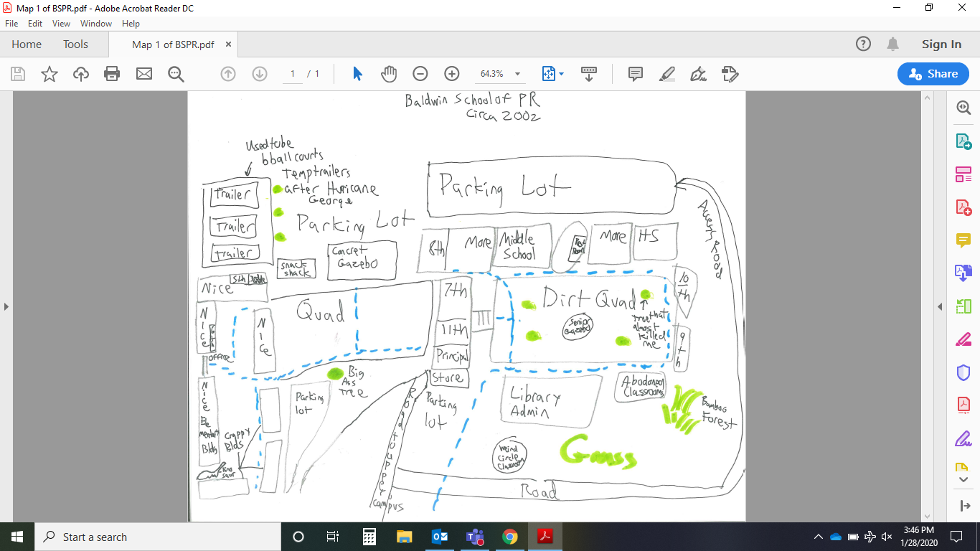Click the blue Share button
Screen dimensions: 980x551
pyautogui.click(x=933, y=74)
